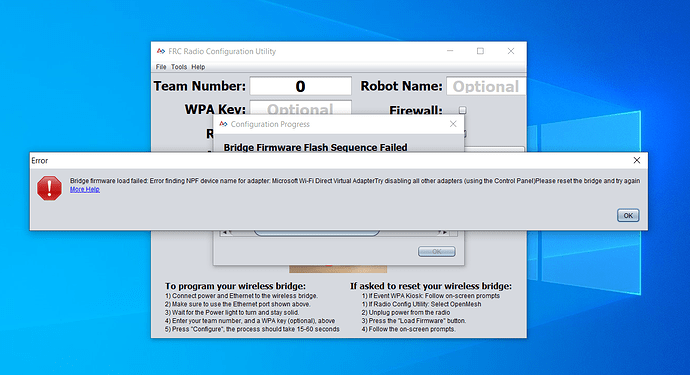This screenshot has height=375, width=690.
Task: Close the Configuration Progress dialog window
Action: pyautogui.click(x=453, y=124)
